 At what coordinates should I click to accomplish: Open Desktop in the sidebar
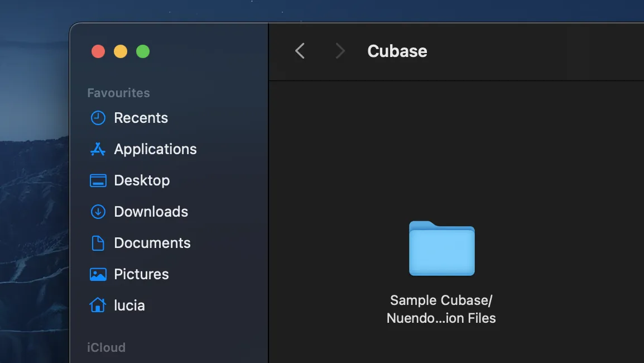pos(142,180)
